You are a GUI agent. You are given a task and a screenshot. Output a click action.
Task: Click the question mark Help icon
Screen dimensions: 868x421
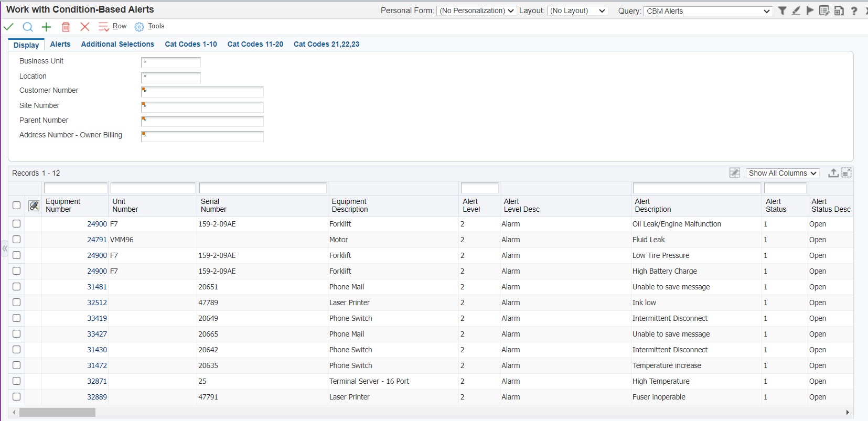[854, 11]
